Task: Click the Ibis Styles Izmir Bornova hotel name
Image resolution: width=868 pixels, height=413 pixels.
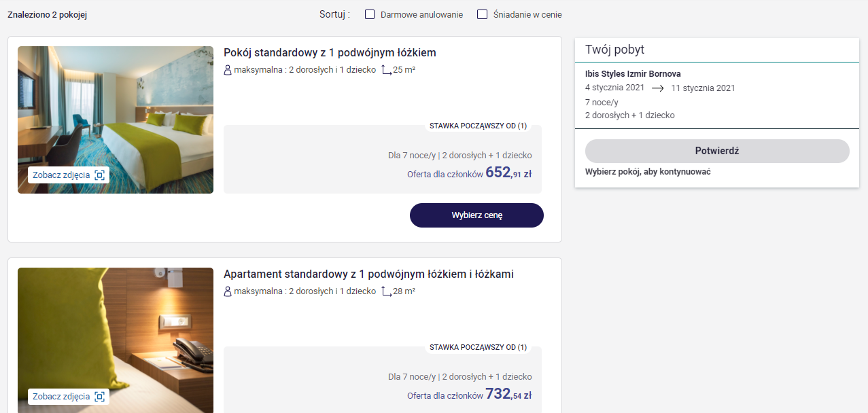Action: 633,74
